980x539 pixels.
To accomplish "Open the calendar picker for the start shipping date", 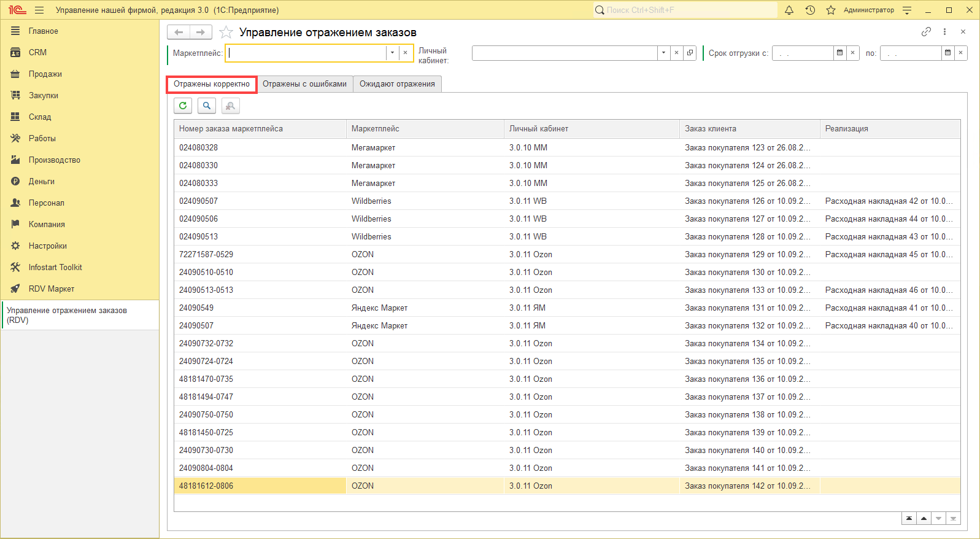I will click(x=839, y=53).
